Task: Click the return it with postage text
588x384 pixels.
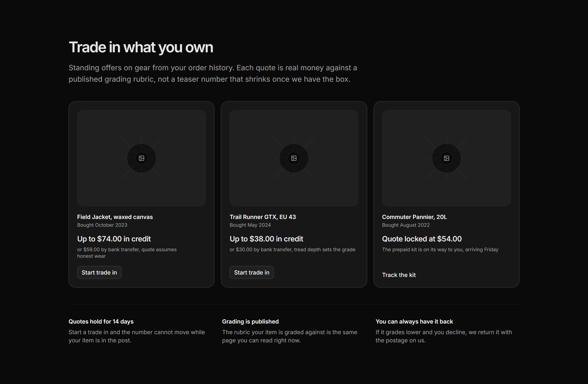Action: (x=444, y=336)
